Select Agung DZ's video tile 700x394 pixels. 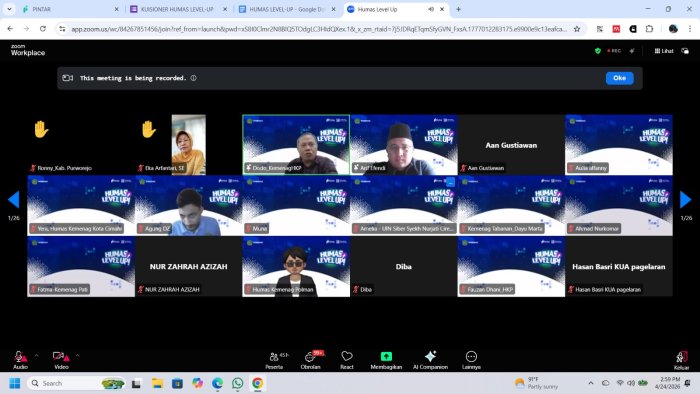[x=188, y=205]
